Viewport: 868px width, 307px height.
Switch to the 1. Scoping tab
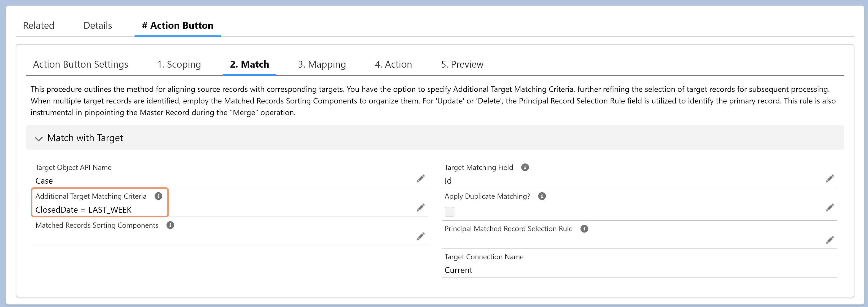pyautogui.click(x=179, y=64)
